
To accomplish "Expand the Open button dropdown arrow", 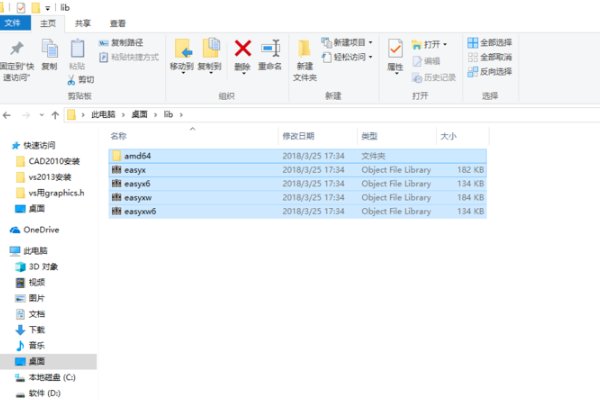I will pyautogui.click(x=445, y=45).
